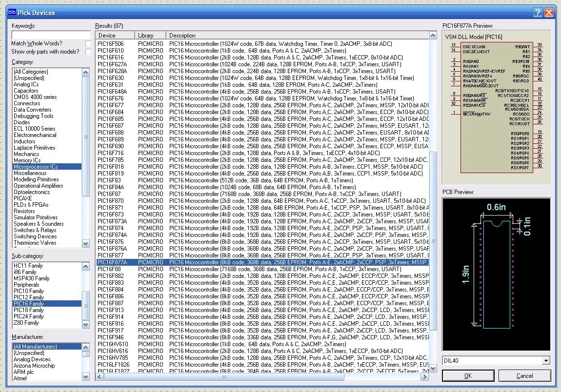Image resolution: width=561 pixels, height=392 pixels.
Task: Select Debugging Tools category
Action: 47,116
